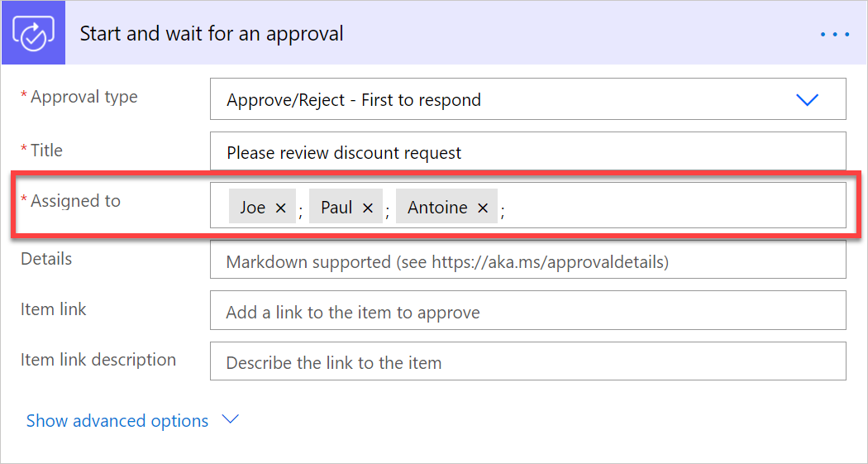Click the 'Item link description' label
Image resolution: width=868 pixels, height=464 pixels.
[x=98, y=360]
